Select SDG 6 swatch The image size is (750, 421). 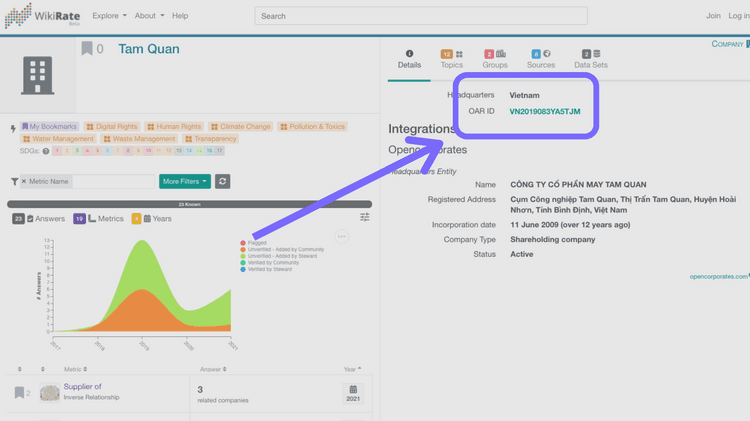click(x=108, y=151)
